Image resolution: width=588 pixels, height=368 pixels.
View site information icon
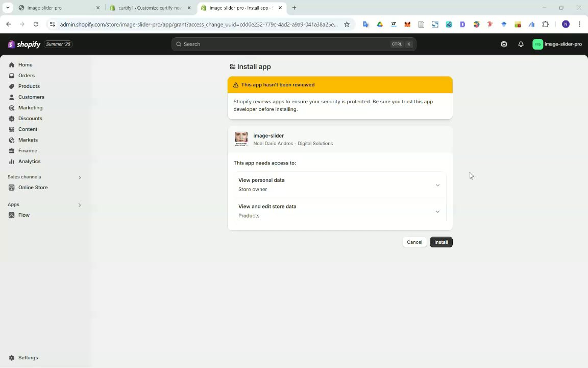[53, 25]
